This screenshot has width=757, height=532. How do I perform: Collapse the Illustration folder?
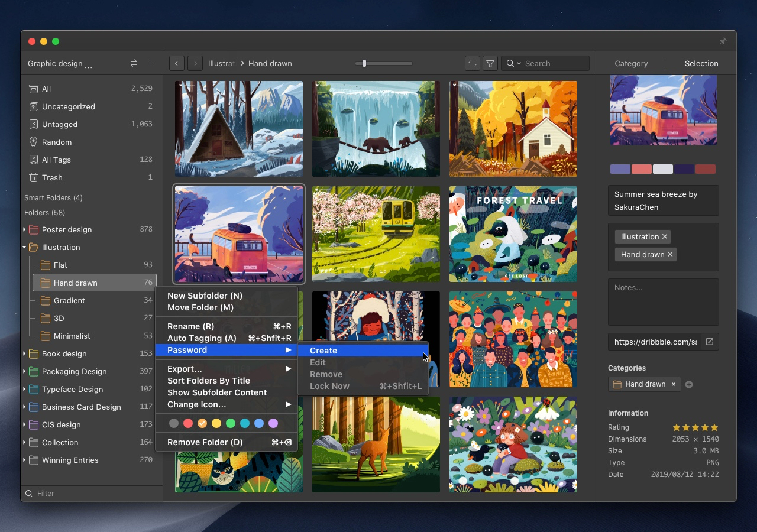(24, 247)
